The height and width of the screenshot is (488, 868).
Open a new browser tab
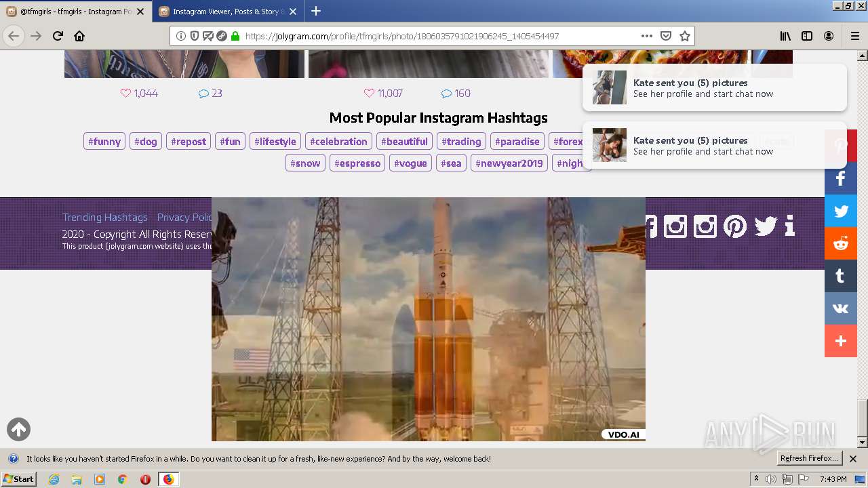(x=316, y=11)
